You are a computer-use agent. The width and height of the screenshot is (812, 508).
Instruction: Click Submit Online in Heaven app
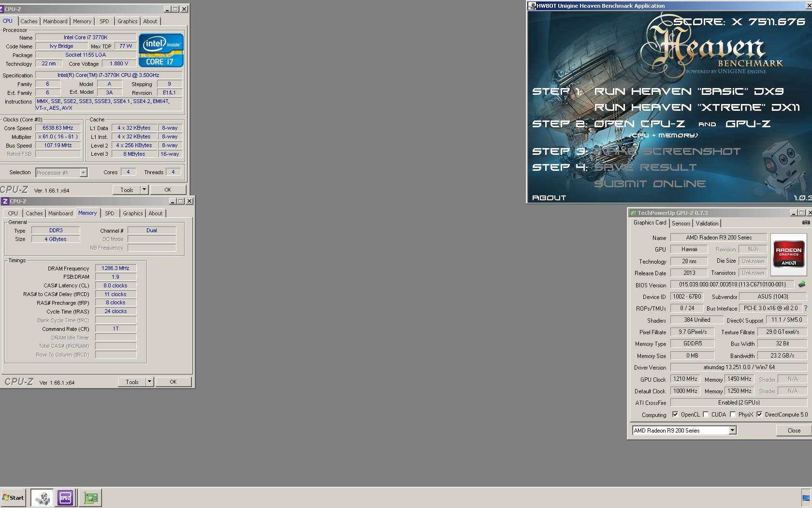coord(650,184)
